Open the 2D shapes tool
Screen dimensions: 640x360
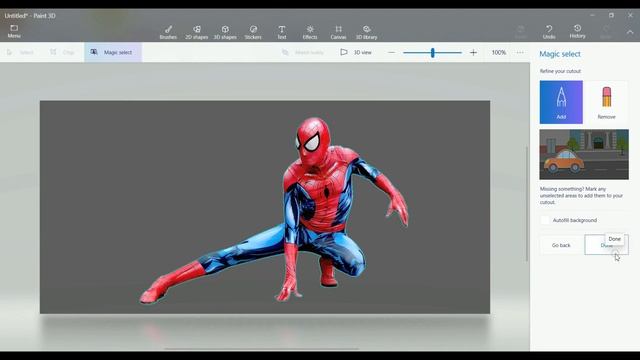[196, 32]
